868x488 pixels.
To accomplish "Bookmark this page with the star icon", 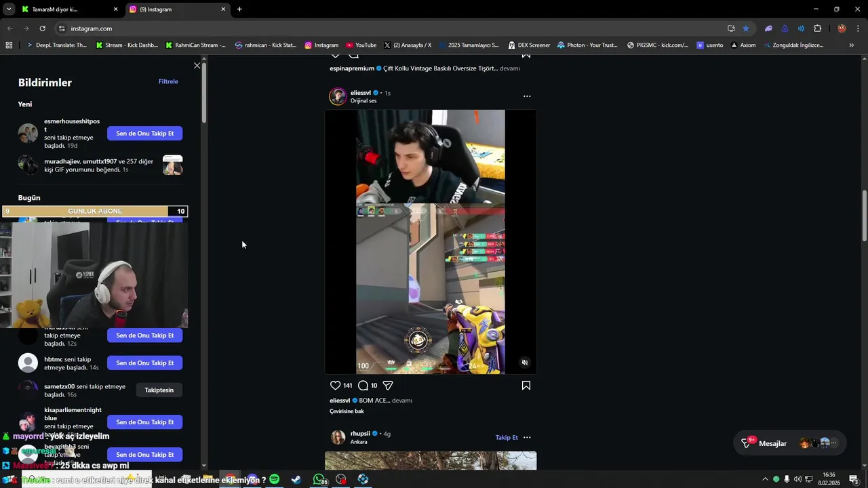I will [x=746, y=28].
